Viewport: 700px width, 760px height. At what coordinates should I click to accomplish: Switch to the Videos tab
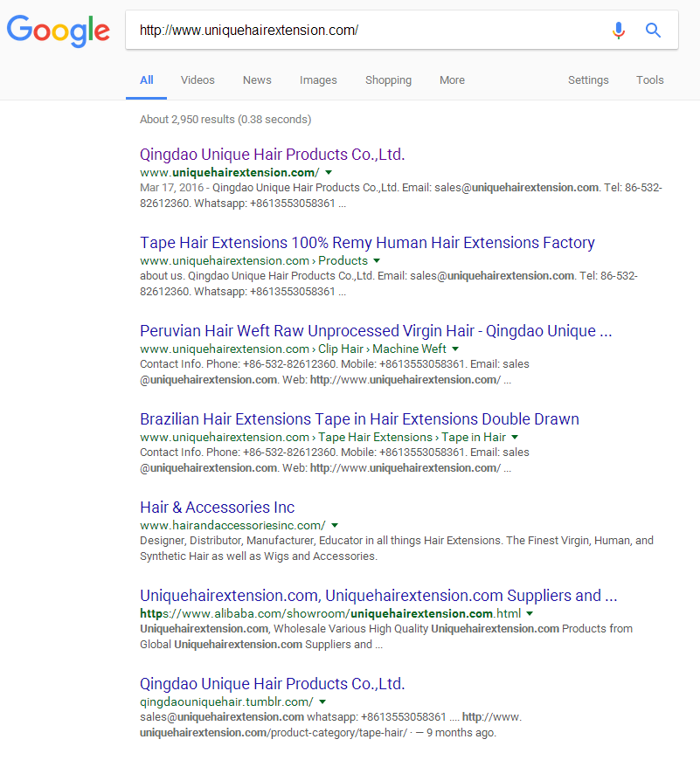(198, 80)
